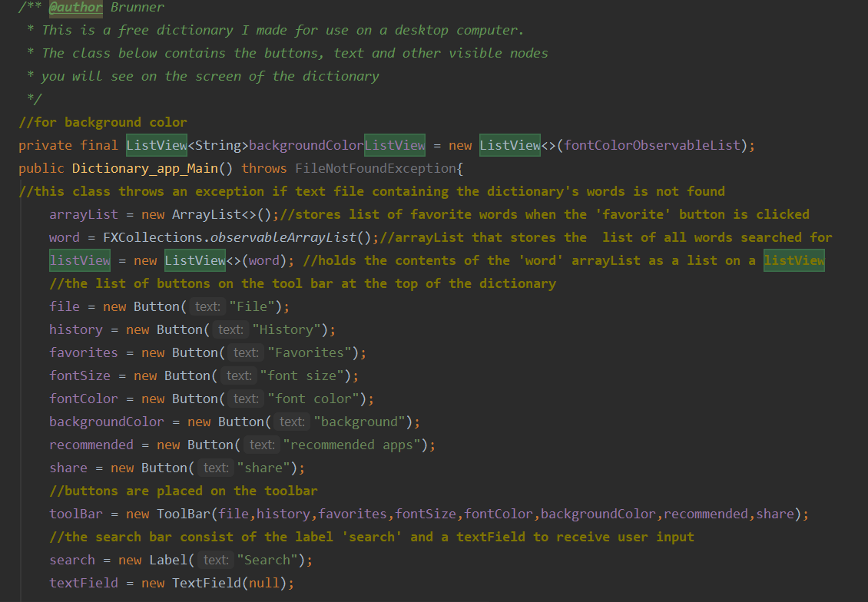Click the "History" string literal
The height and width of the screenshot is (602, 868).
[x=287, y=329]
